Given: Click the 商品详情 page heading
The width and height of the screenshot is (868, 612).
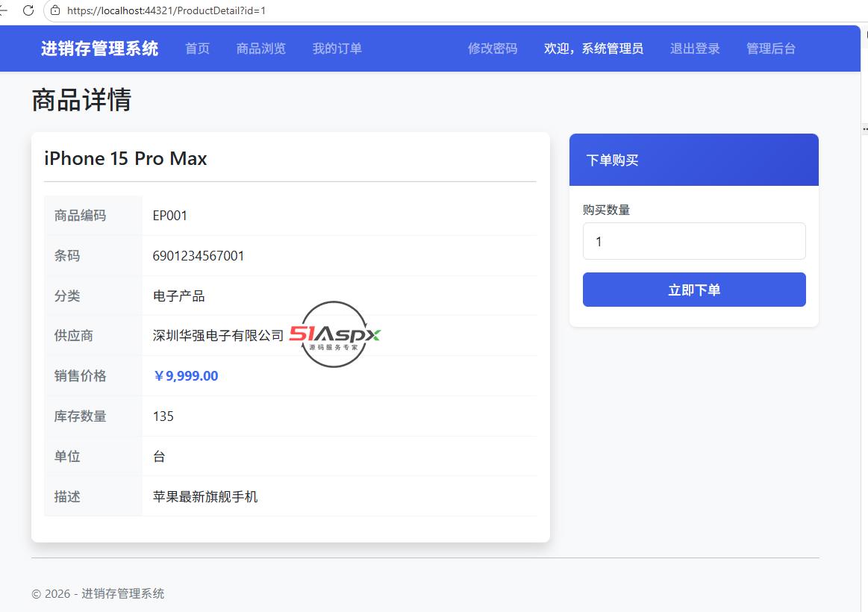Looking at the screenshot, I should coord(81,100).
